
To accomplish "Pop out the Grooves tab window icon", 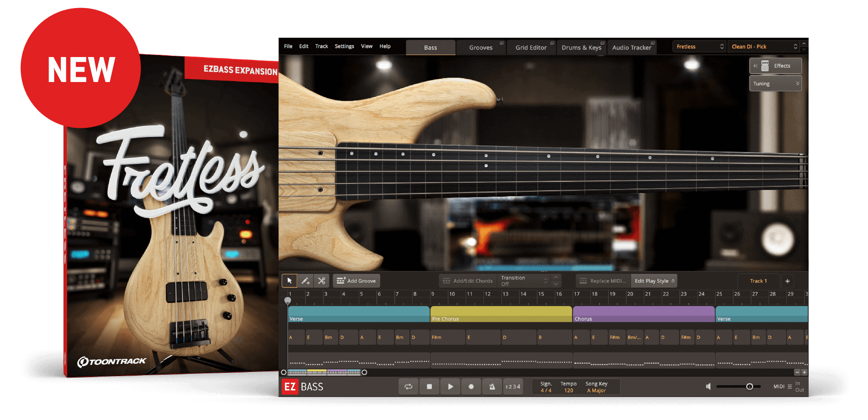I will (x=502, y=43).
